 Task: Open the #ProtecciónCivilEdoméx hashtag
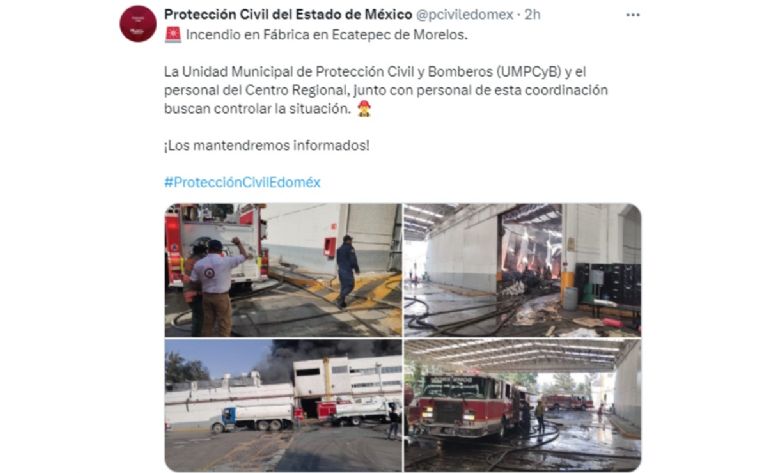(x=242, y=183)
